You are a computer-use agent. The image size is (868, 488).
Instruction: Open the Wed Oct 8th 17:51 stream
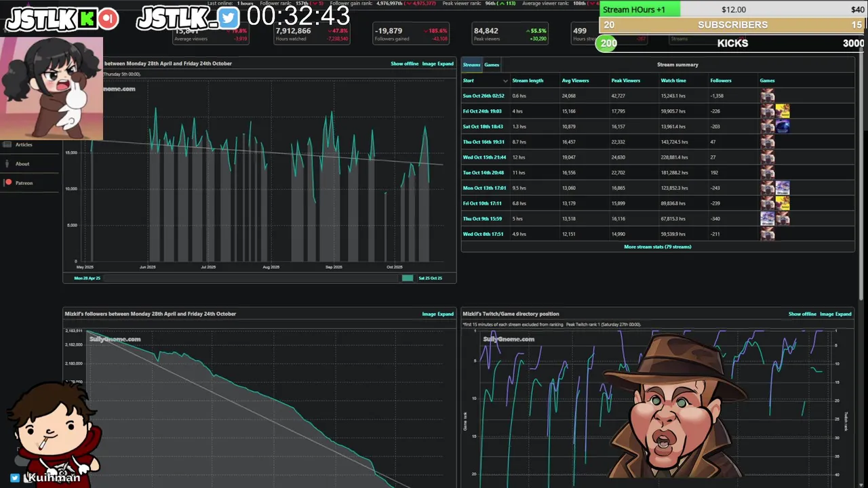click(484, 234)
